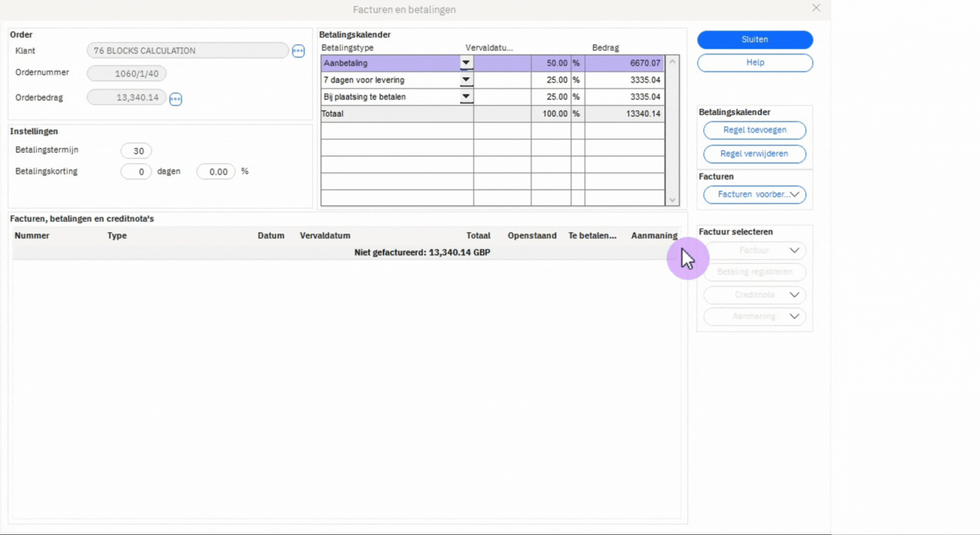Open 'Bij plaatsing te betalen' dropdown arrow
Screen dimensions: 980x535
[x=466, y=96]
